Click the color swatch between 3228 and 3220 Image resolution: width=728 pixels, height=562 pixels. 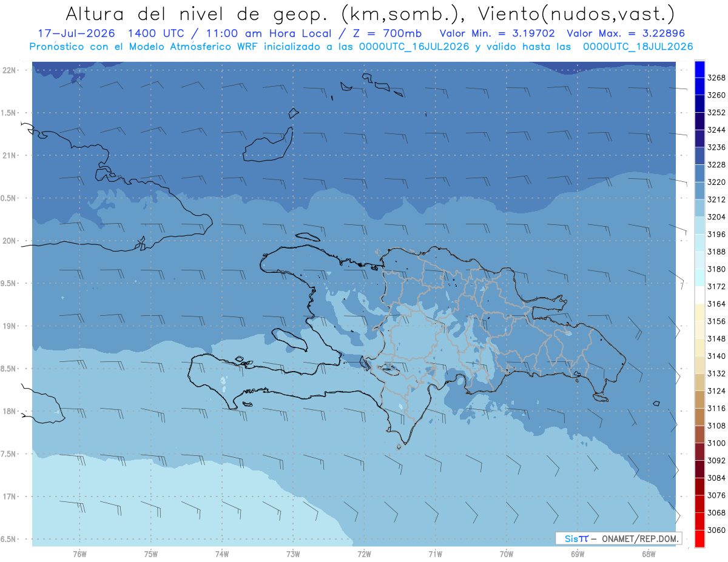tap(699, 173)
